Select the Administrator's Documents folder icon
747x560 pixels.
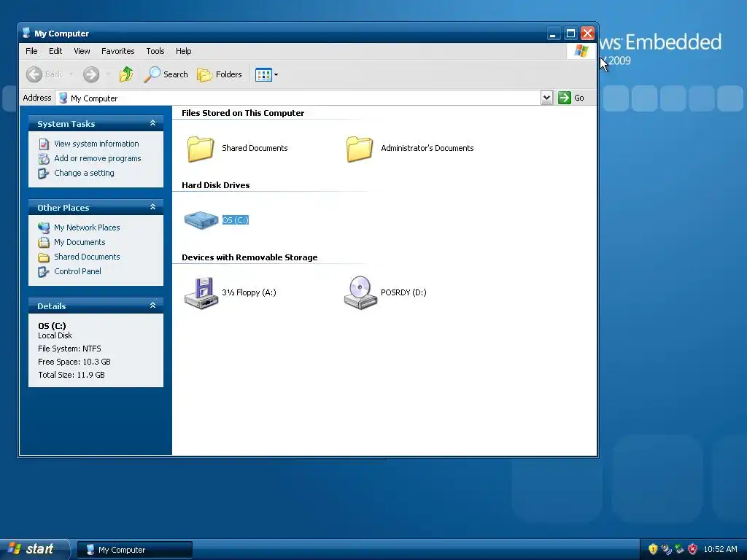click(360, 149)
